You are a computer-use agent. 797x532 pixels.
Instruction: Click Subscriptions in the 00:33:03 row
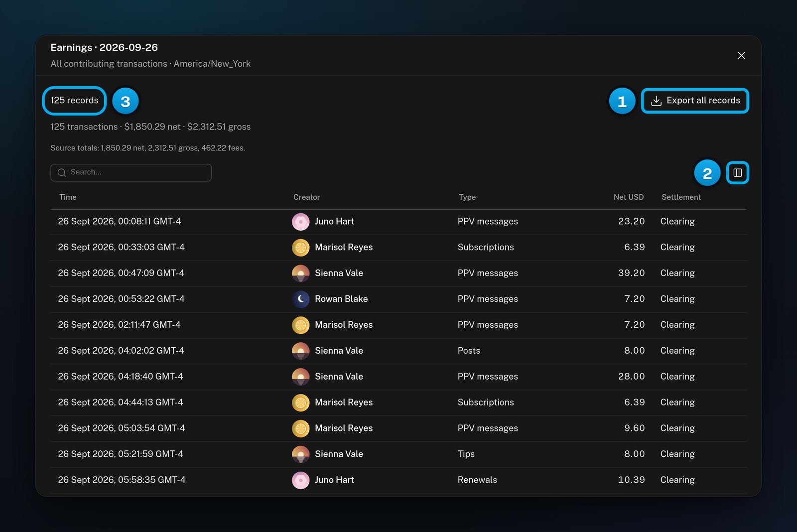(x=486, y=247)
